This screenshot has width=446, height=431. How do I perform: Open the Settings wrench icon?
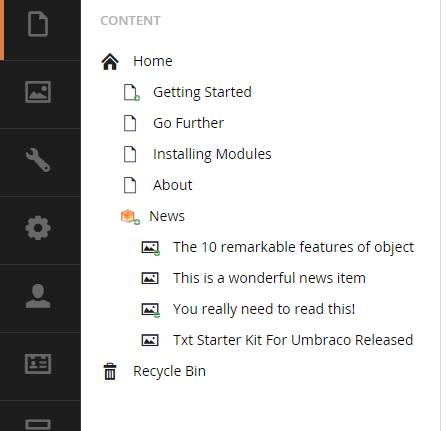tap(38, 160)
